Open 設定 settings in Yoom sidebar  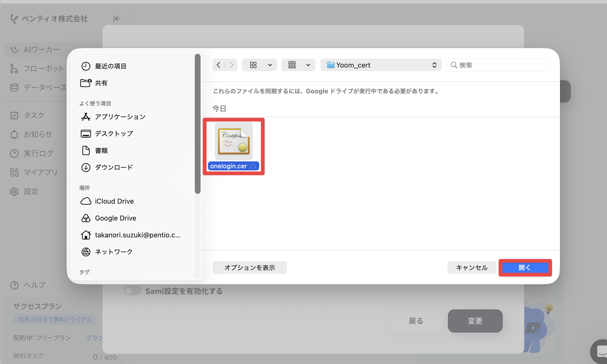click(24, 191)
